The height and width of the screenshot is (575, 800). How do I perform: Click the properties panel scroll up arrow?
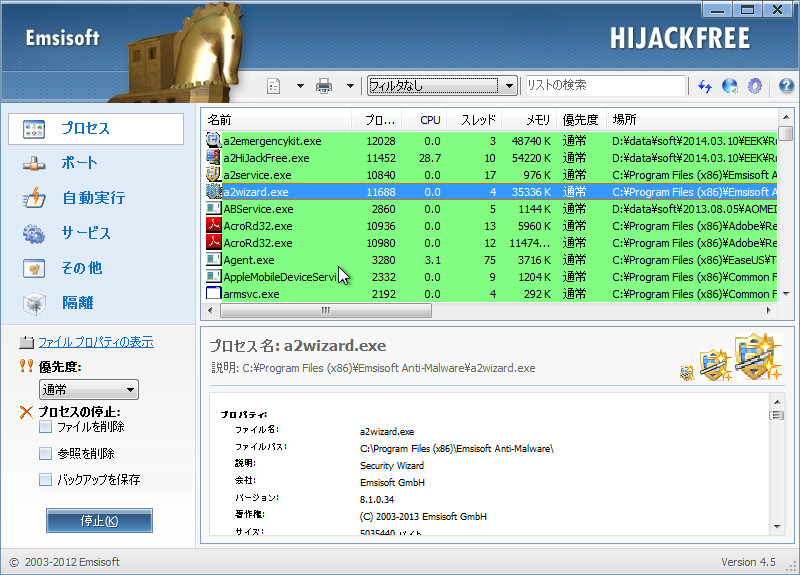click(777, 402)
